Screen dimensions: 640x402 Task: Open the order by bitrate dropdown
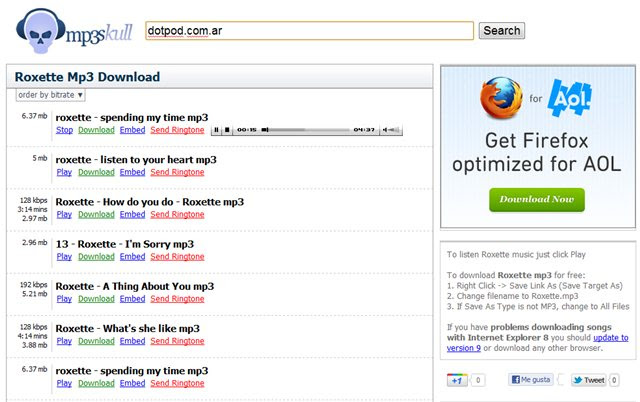51,95
